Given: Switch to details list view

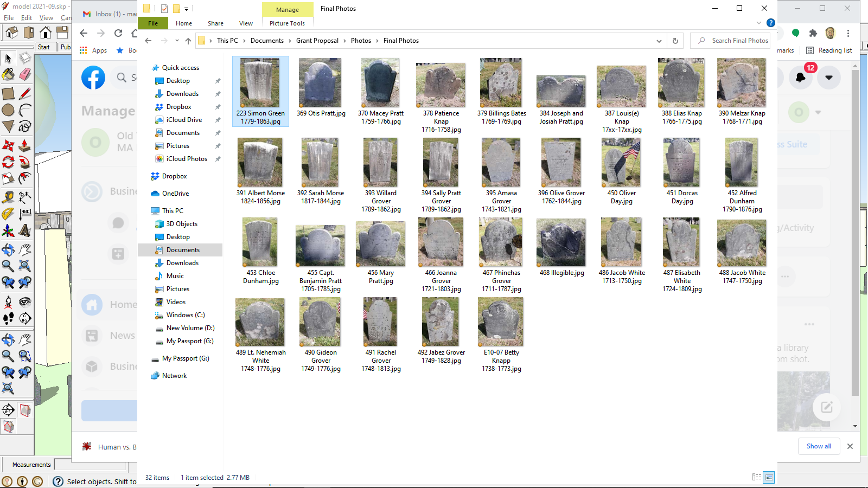Looking at the screenshot, I should pos(756,477).
